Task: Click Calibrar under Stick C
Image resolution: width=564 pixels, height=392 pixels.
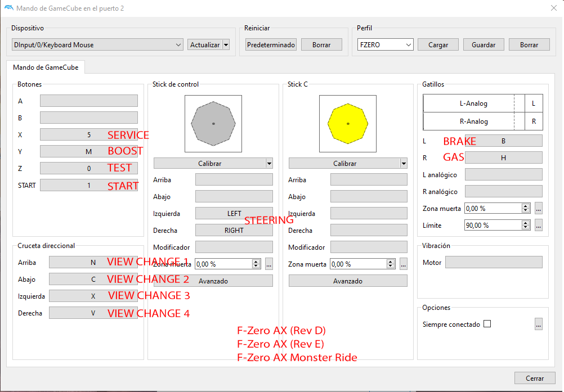Action: [344, 163]
